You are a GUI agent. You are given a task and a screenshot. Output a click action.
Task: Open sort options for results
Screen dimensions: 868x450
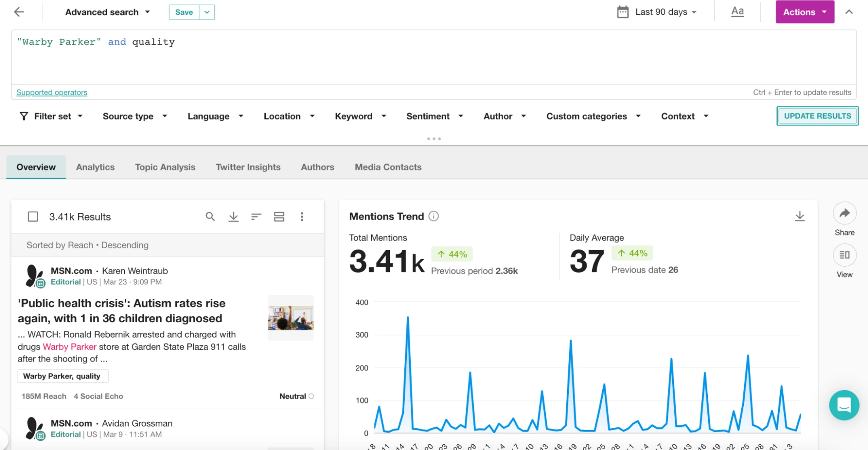pyautogui.click(x=256, y=216)
